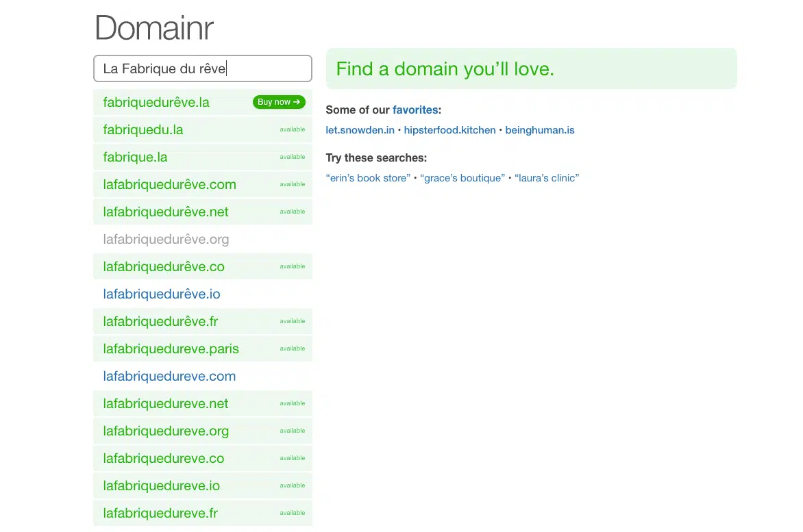Click the Domainr logo heading

pyautogui.click(x=154, y=28)
